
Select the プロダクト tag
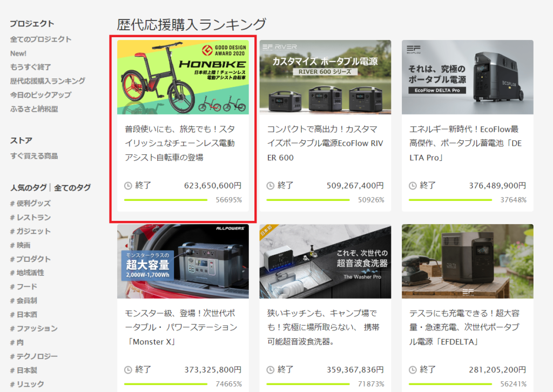pyautogui.click(x=30, y=259)
